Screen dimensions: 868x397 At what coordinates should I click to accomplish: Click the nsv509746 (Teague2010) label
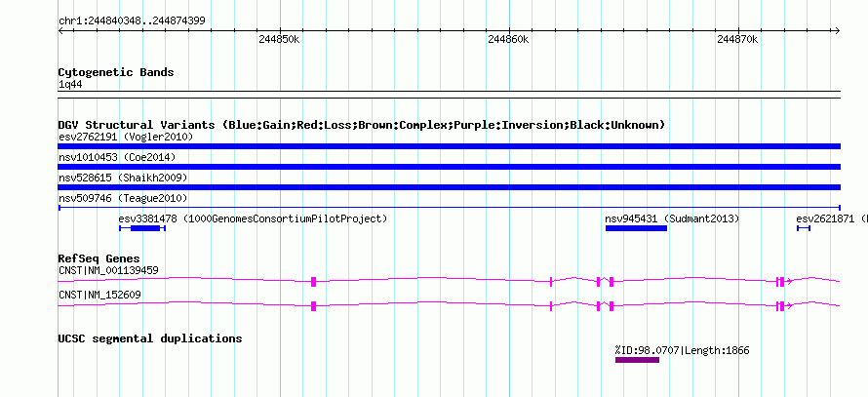123,198
